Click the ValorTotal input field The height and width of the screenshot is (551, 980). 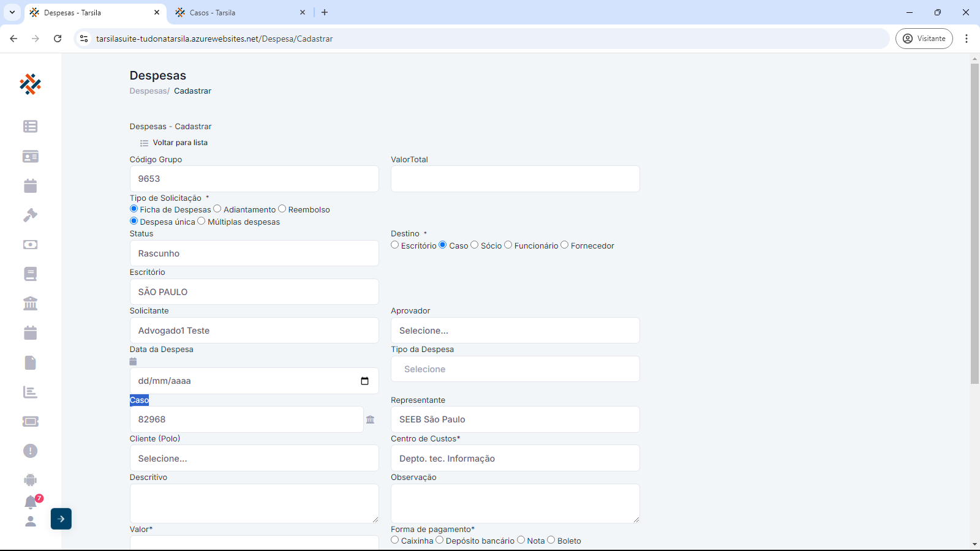click(x=515, y=179)
